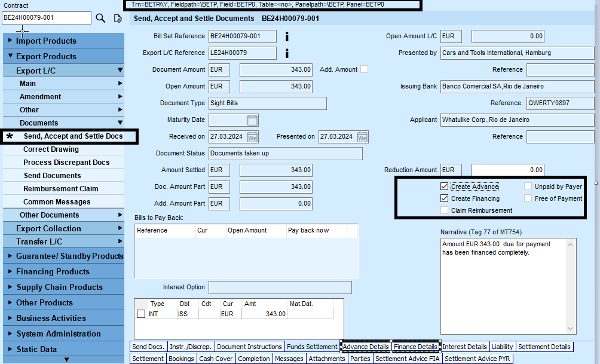
Task: Tick the Add. Amount checkbox
Action: 365,69
